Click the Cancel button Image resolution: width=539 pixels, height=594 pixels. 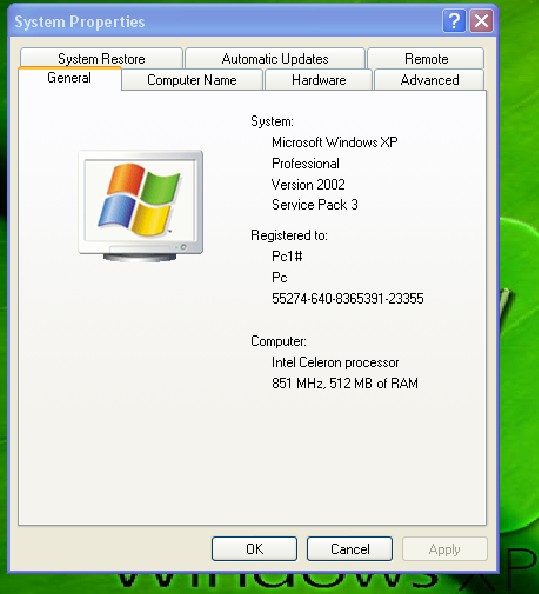click(350, 549)
